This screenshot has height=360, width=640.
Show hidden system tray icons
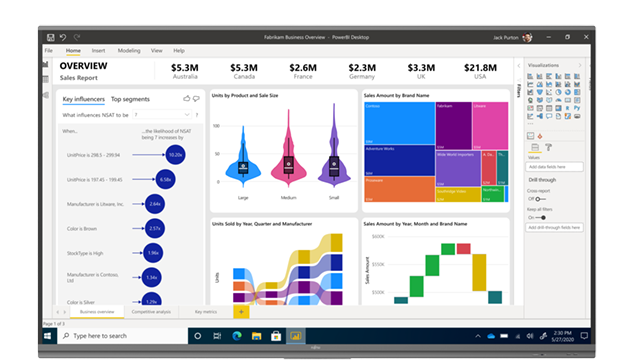478,336
